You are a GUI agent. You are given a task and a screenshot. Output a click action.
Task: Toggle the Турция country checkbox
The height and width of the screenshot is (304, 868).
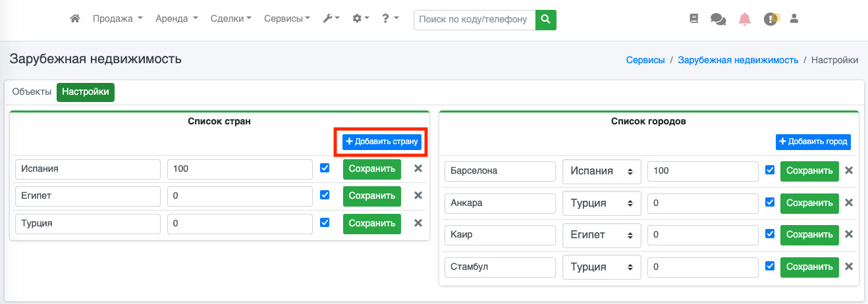point(325,222)
